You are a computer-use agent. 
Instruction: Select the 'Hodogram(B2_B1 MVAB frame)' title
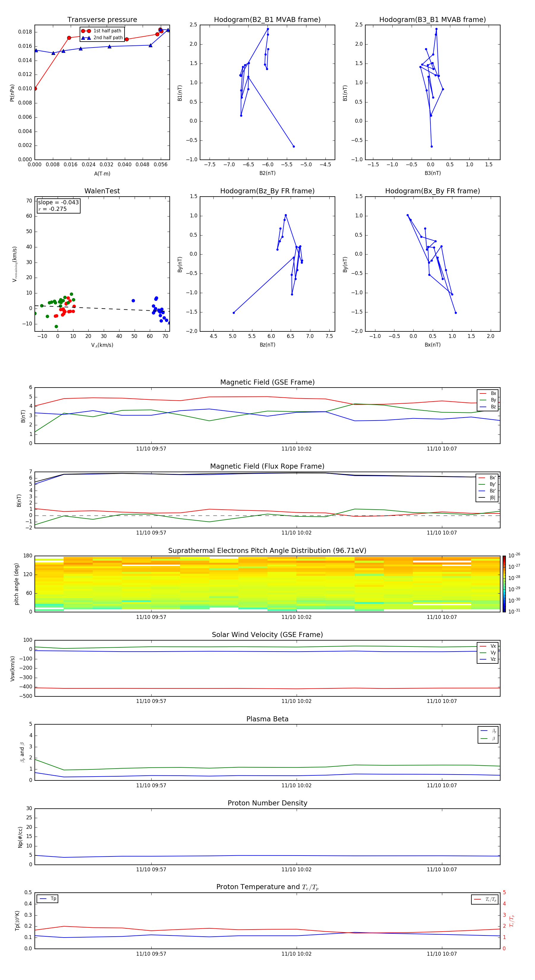click(267, 20)
